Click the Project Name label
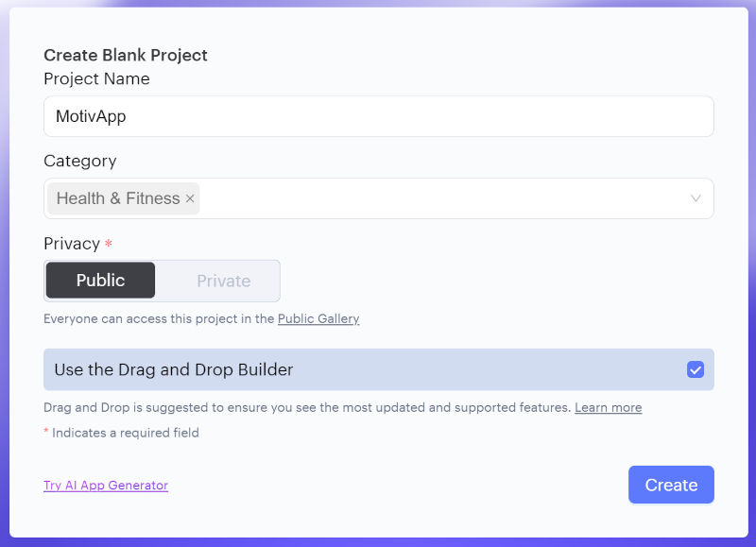 coord(96,78)
